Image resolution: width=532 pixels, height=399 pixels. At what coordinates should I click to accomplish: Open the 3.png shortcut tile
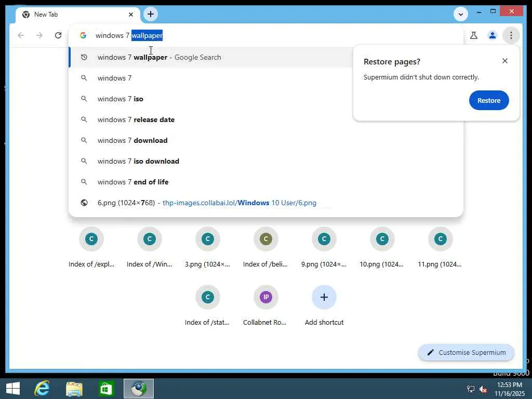(x=208, y=248)
